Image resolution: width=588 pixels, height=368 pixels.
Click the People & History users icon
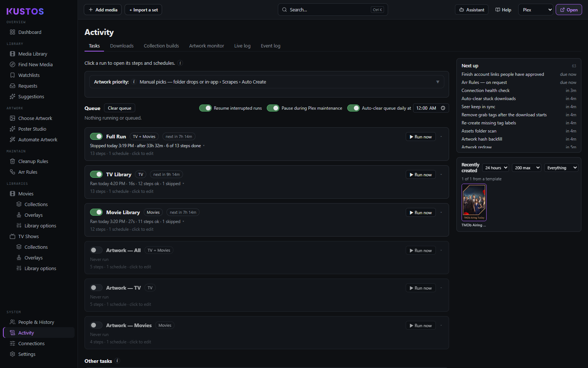[12, 322]
